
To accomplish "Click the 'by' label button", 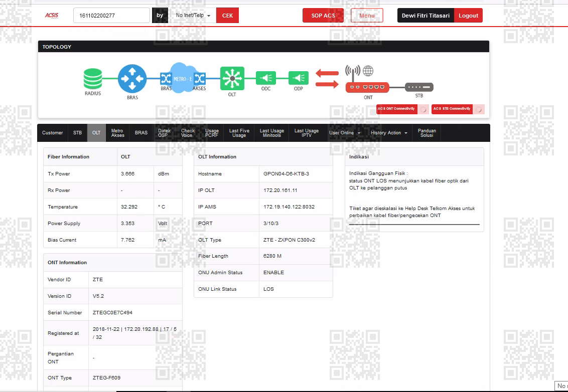I will pyautogui.click(x=160, y=15).
